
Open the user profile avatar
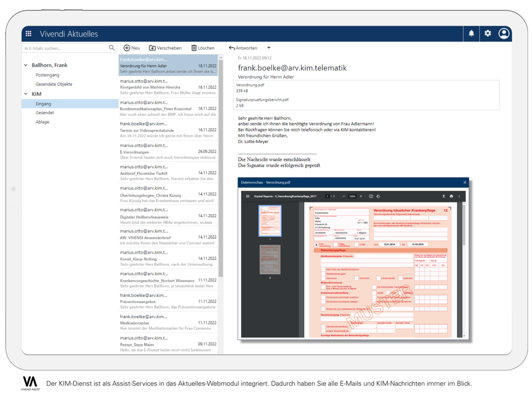(504, 33)
